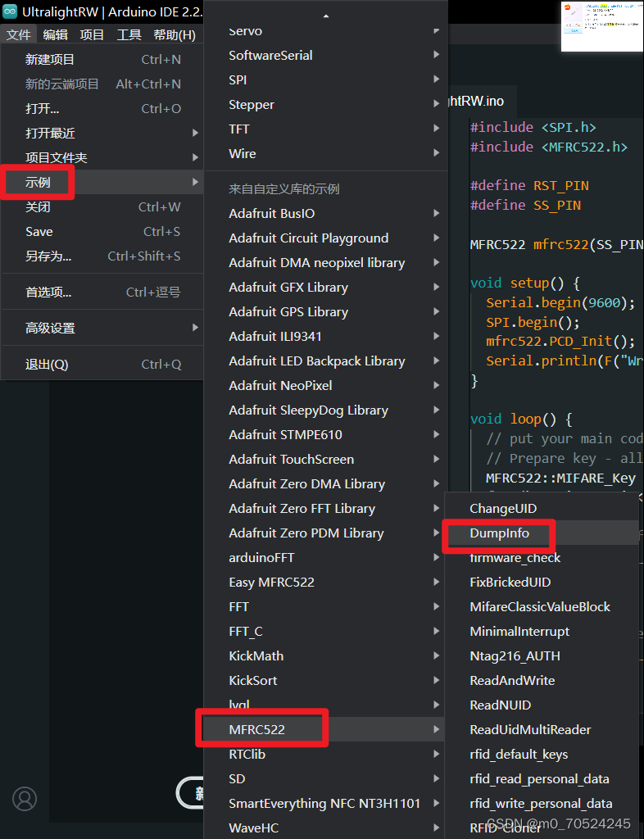Viewport: 644px width, 839px height.
Task: Open arduinoFFT examples
Action: (326, 557)
